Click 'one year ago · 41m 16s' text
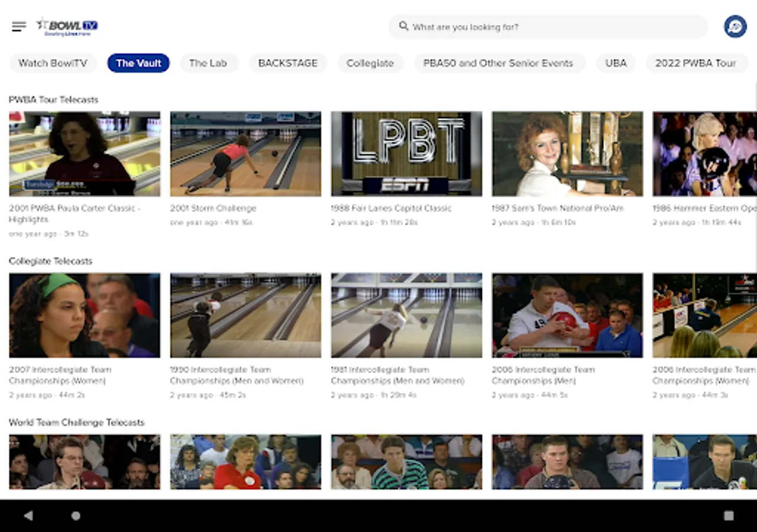757x532 pixels. point(212,223)
